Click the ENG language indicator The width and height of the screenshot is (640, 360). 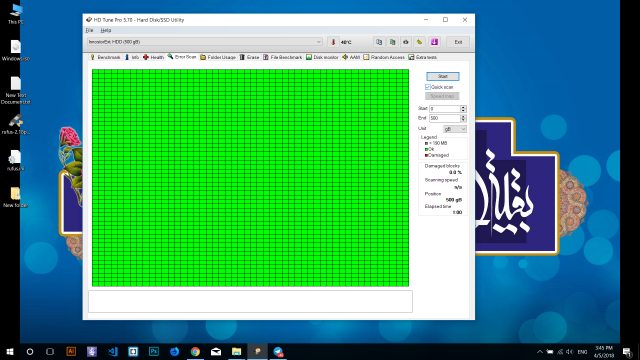(x=583, y=352)
